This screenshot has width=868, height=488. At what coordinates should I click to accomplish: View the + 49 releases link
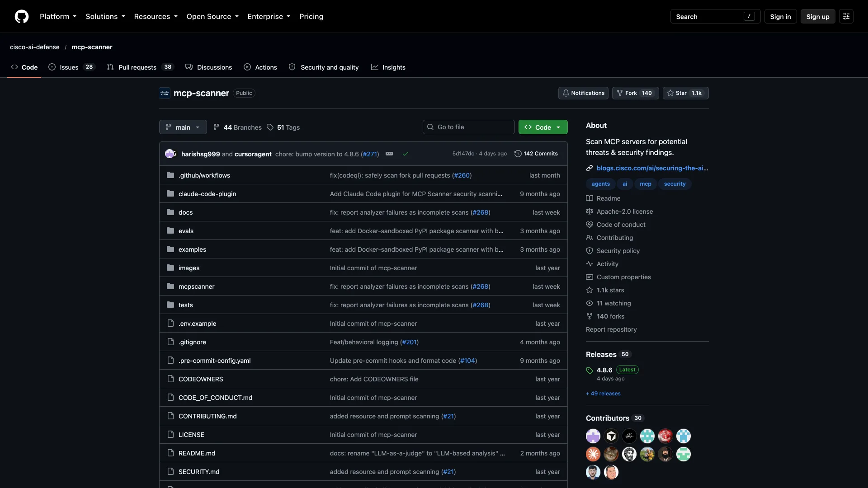(603, 394)
